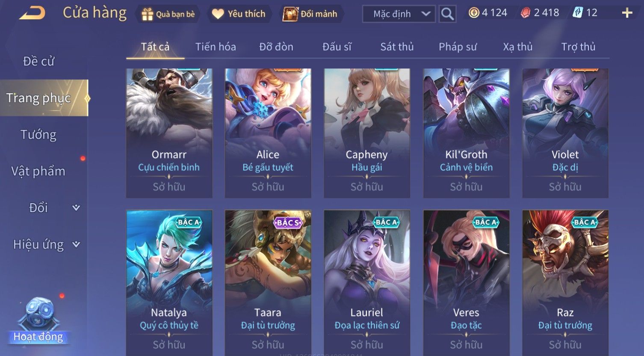Viewport: 644px width, 356px height.
Task: Click the Đổi mảnh button
Action: click(x=312, y=14)
